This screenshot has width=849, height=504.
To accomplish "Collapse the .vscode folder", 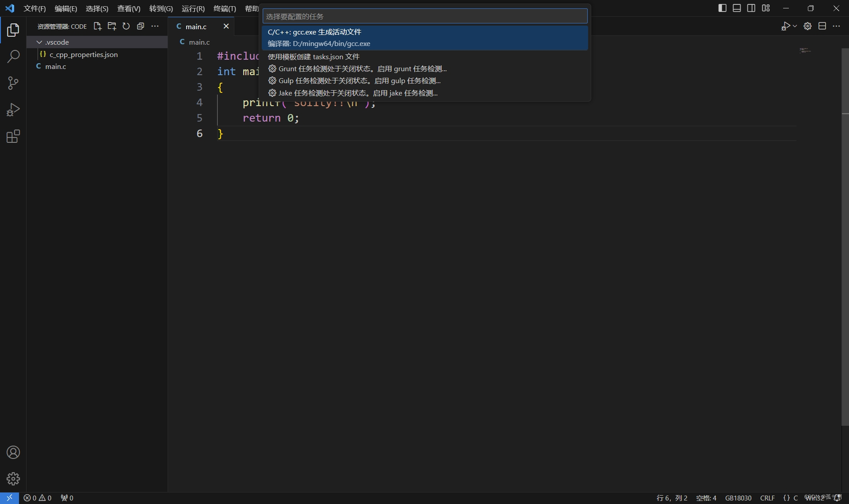I will click(97, 42).
